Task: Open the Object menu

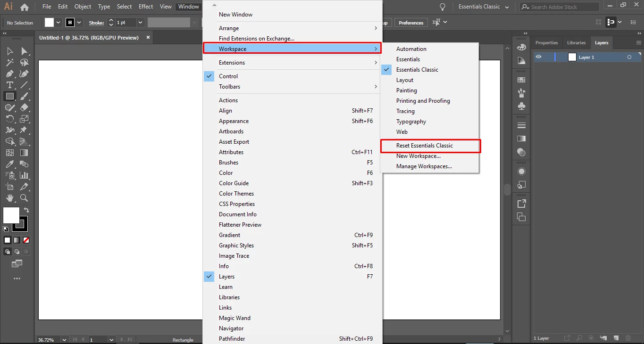Action: tap(83, 7)
